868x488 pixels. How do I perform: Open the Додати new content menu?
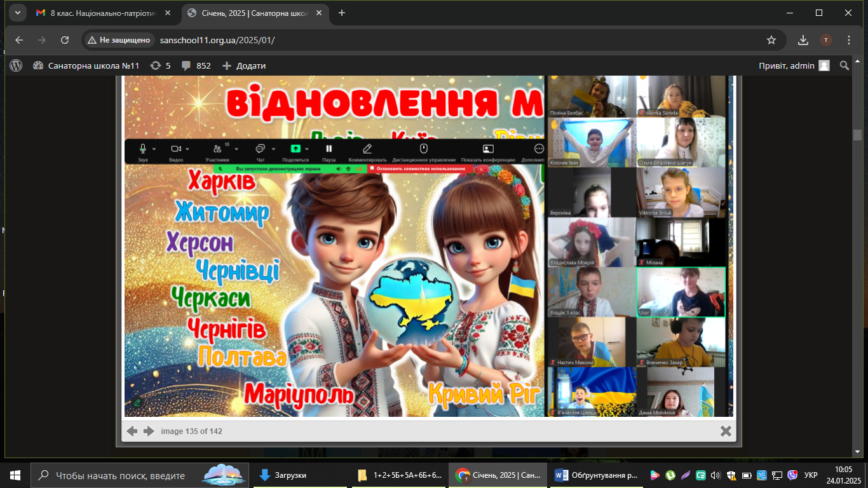[244, 65]
